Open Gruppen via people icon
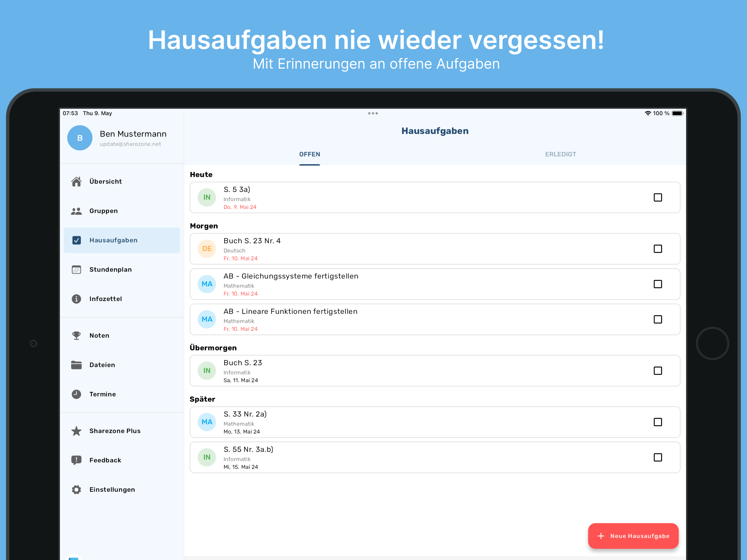The image size is (747, 560). pyautogui.click(x=76, y=211)
